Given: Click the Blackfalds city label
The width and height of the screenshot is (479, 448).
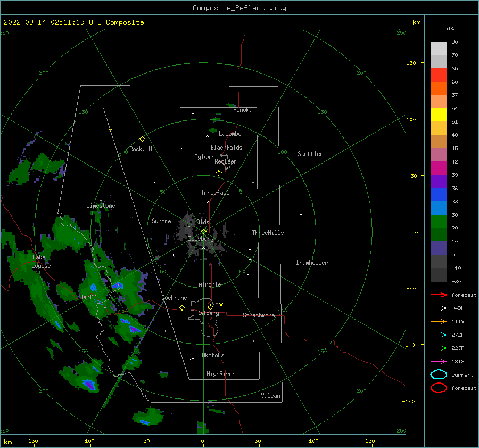Looking at the screenshot, I should 226,148.
